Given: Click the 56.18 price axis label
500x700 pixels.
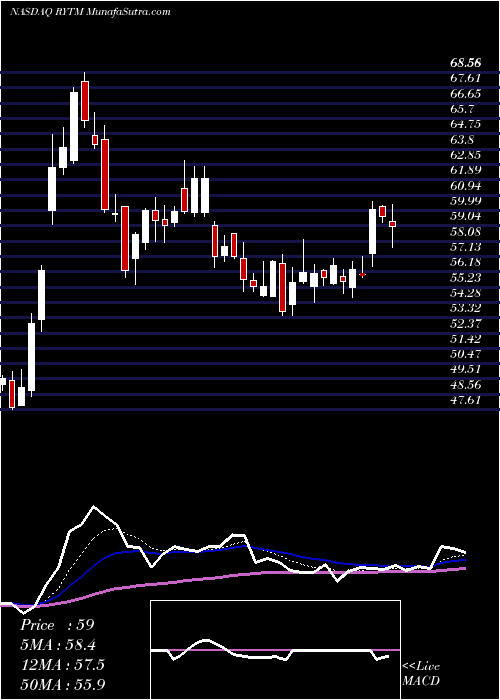Looking at the screenshot, I should [x=466, y=262].
